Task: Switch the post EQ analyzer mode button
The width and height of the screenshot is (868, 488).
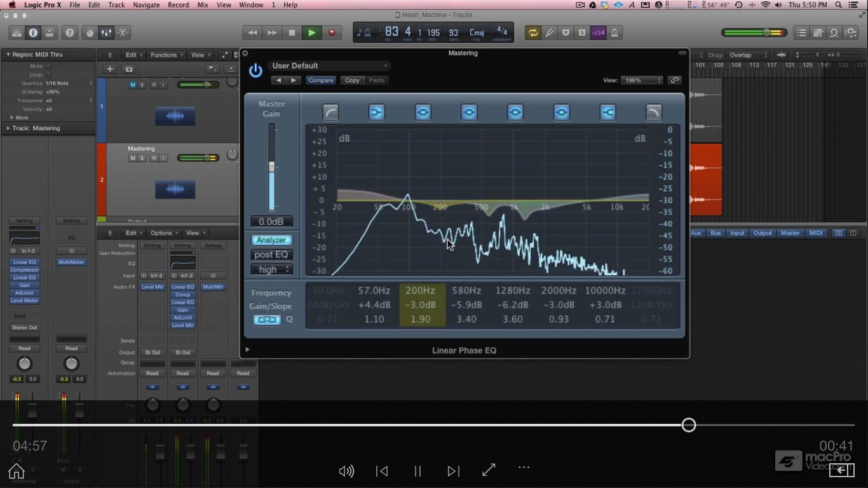Action: click(271, 255)
